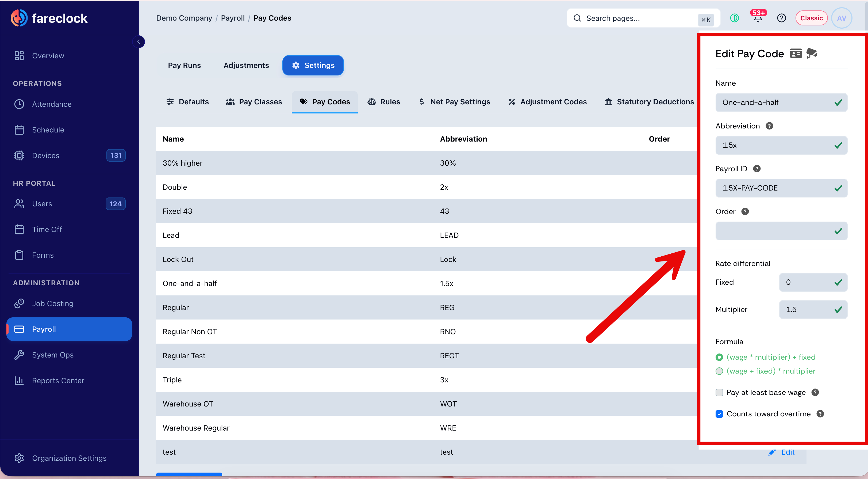Open the AV user avatar menu
The width and height of the screenshot is (868, 479).
[x=842, y=18]
